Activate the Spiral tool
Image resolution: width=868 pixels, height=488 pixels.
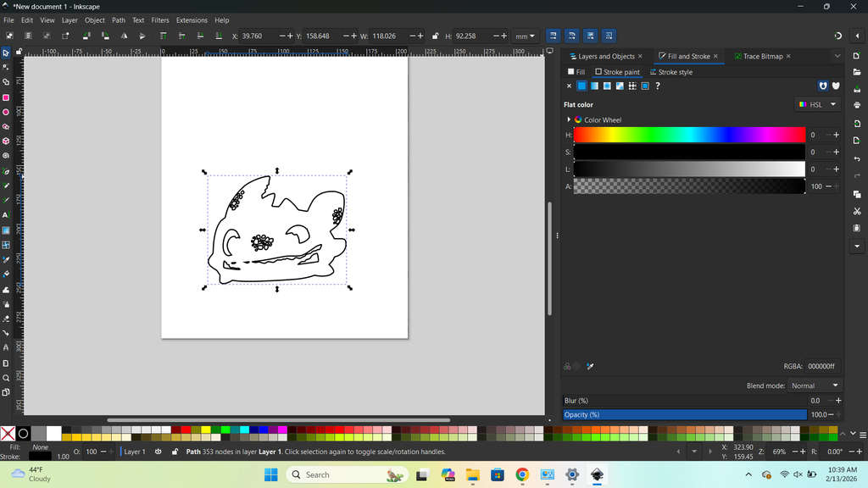(6, 156)
